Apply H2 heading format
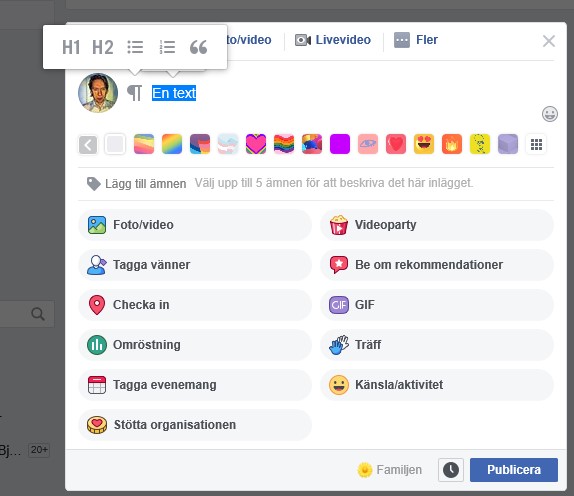Viewport: 574px width, 496px height. click(x=102, y=47)
